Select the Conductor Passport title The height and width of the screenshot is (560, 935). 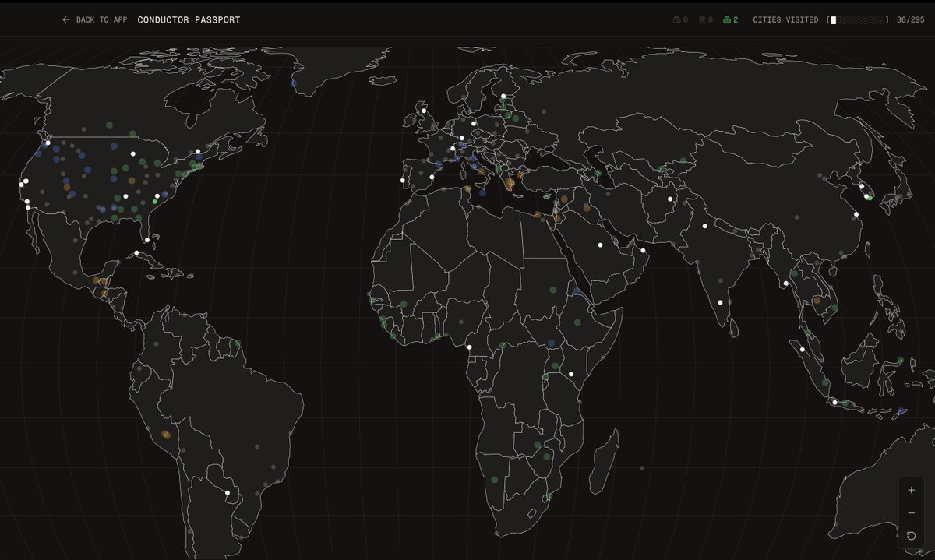tap(189, 19)
